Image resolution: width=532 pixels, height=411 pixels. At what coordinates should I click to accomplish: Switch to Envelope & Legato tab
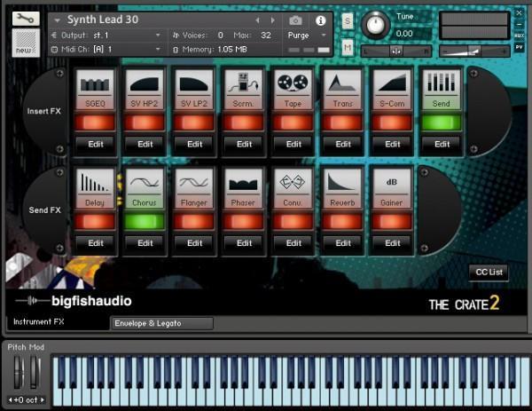(x=161, y=323)
